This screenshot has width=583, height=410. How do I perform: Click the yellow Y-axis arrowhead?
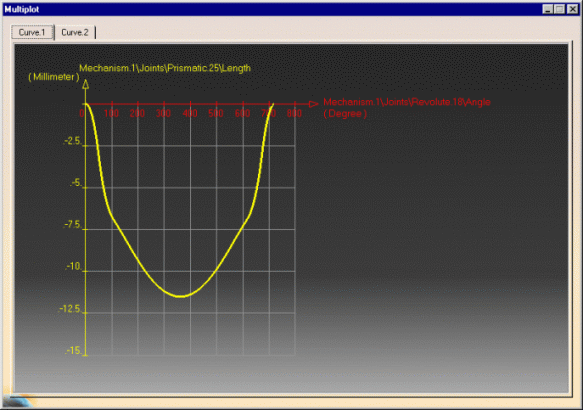click(86, 84)
